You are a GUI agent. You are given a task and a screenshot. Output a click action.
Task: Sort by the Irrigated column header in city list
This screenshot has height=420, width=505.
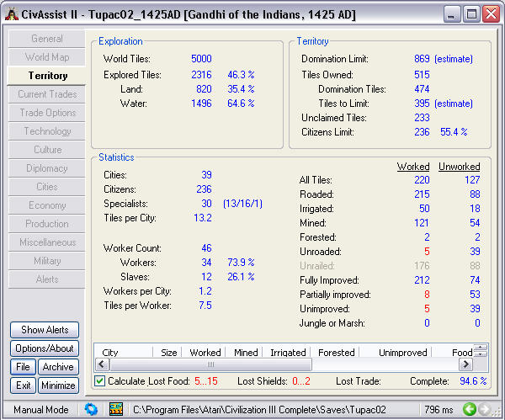pyautogui.click(x=287, y=353)
